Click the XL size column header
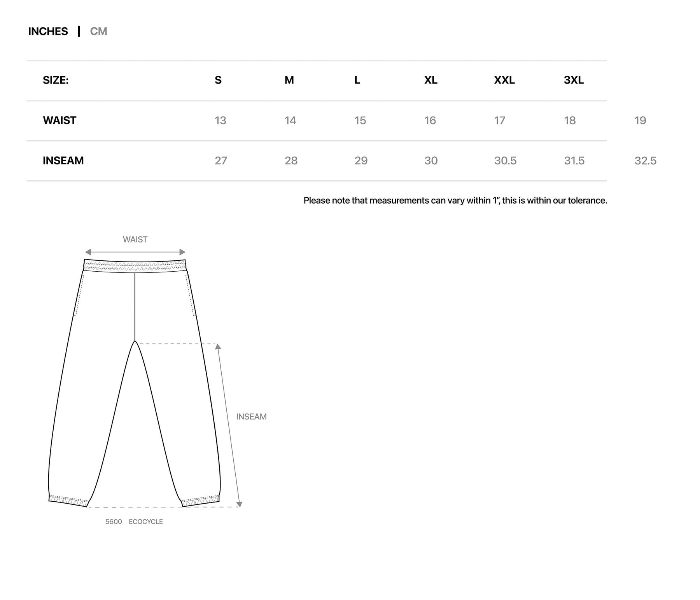Image resolution: width=700 pixels, height=600 pixels. click(x=430, y=80)
